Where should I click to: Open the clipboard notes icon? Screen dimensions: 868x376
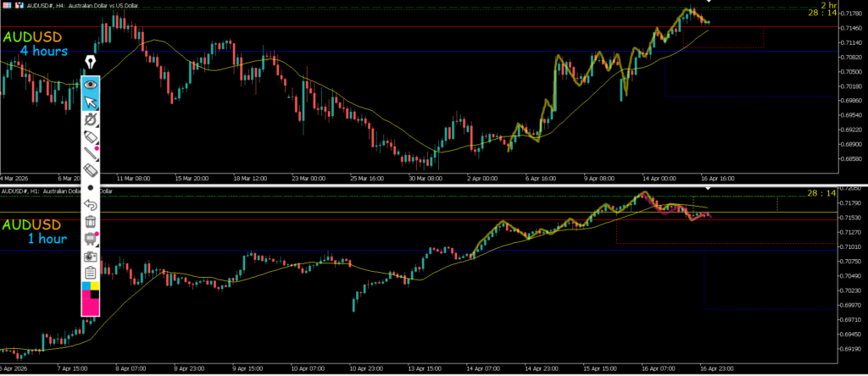(91, 273)
